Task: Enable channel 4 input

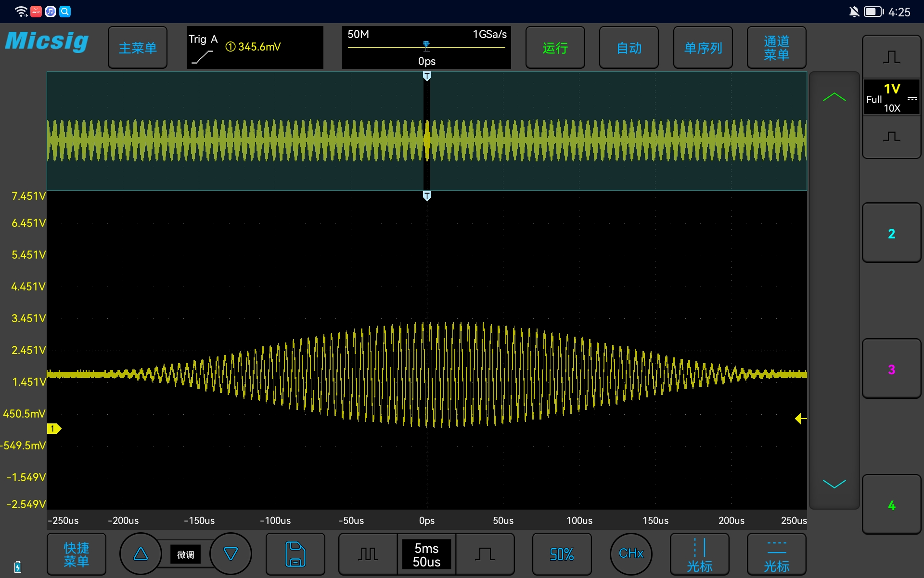Action: click(x=891, y=505)
